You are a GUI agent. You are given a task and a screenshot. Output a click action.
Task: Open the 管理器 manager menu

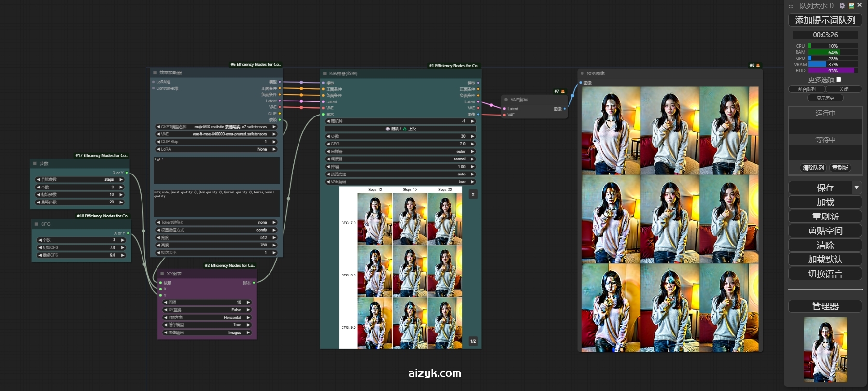[825, 306]
